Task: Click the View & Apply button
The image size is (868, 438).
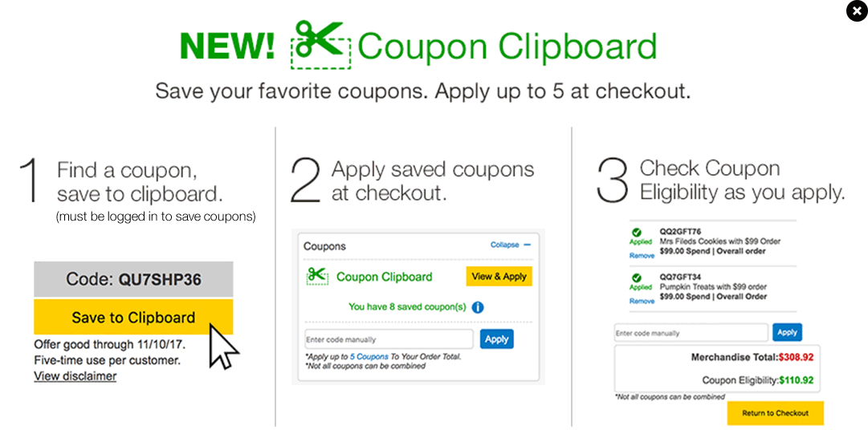Action: click(x=499, y=277)
